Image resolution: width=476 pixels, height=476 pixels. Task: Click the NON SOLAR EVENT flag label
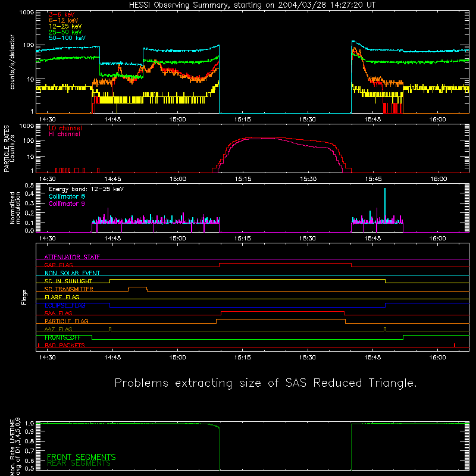click(72, 273)
